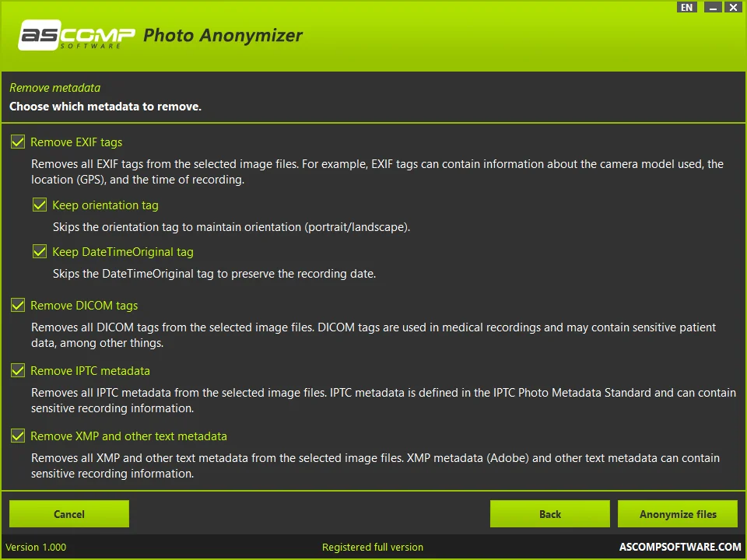Screen dimensions: 747x560
Task: Minimize the Photo Anonymizer window
Action: coord(713,7)
